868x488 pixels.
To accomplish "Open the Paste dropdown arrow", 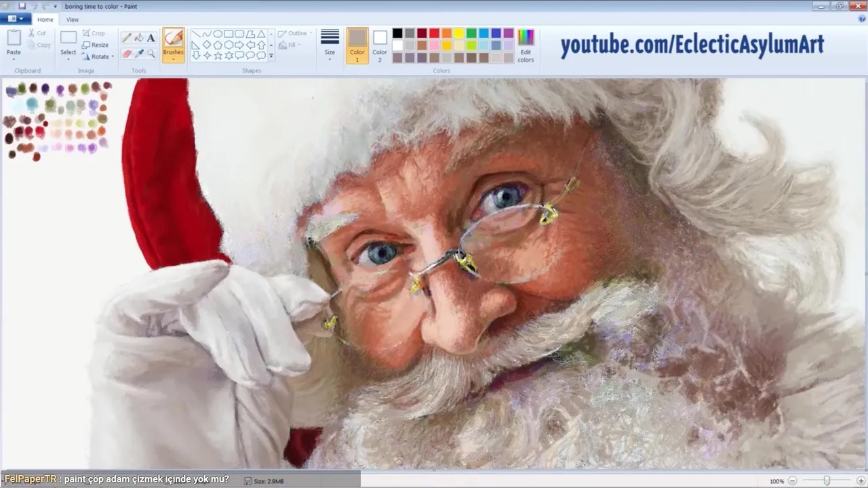I will pyautogui.click(x=14, y=59).
